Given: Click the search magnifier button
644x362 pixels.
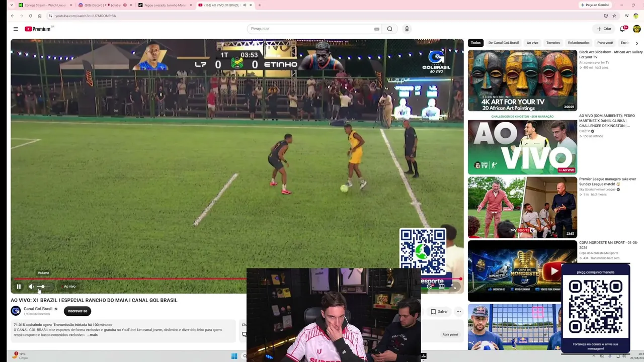Looking at the screenshot, I should point(389,29).
